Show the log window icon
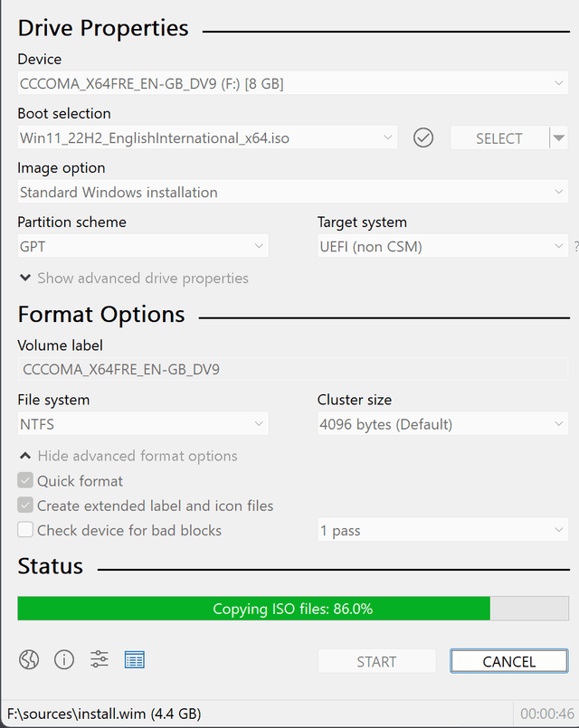This screenshot has height=728, width=579. pos(135,660)
